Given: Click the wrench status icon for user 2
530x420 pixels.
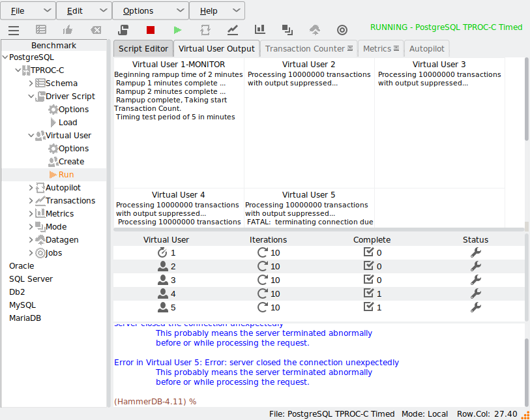Looking at the screenshot, I should [476, 266].
